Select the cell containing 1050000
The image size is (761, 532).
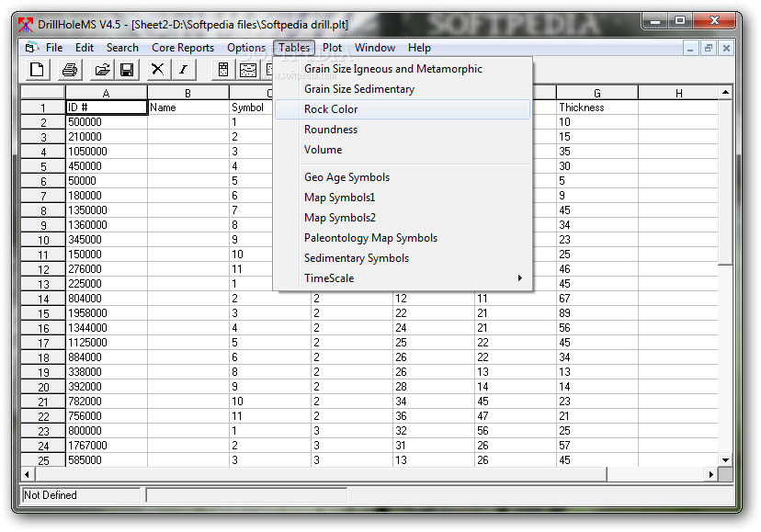pos(107,152)
